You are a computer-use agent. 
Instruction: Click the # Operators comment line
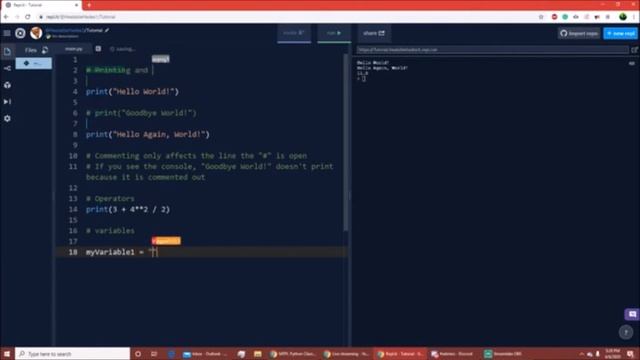(110, 199)
